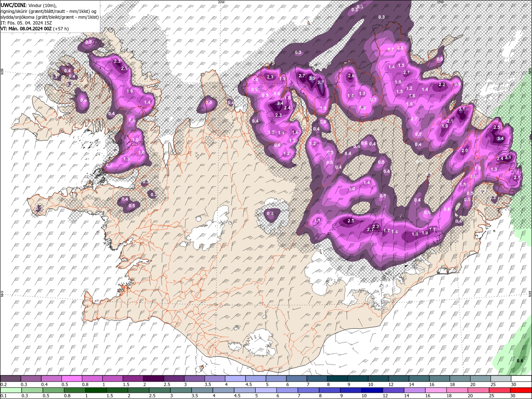
Task: Click the 6 swatch in the upper legend row
Action: pyautogui.click(x=296, y=379)
